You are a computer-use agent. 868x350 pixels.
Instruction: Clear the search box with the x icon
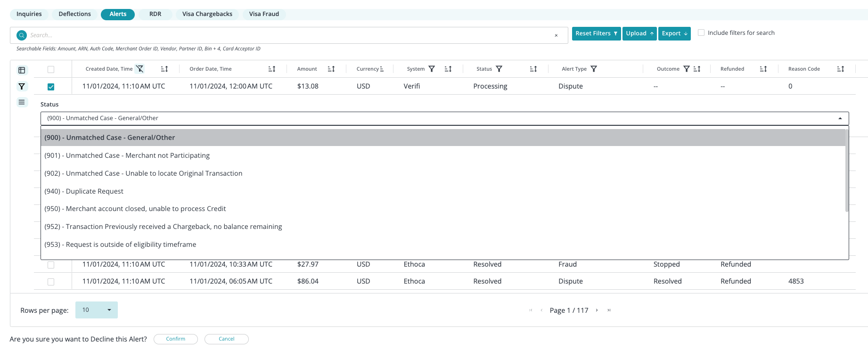pos(556,35)
